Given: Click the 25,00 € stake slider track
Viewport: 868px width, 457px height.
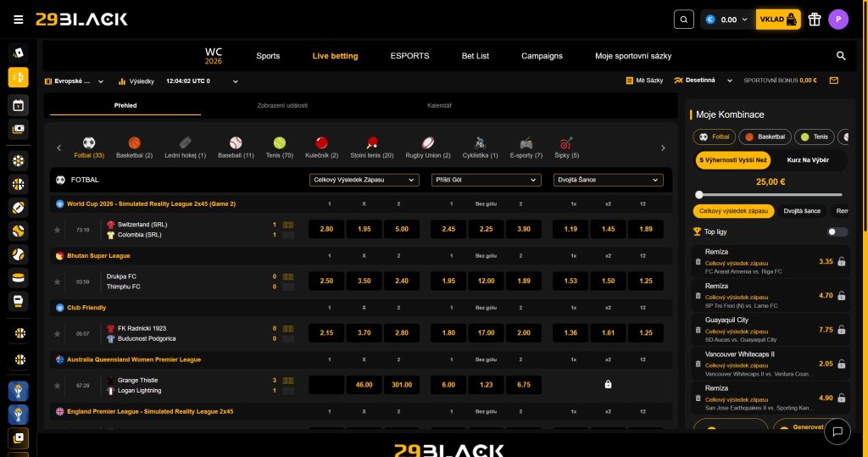Looking at the screenshot, I should tap(770, 194).
